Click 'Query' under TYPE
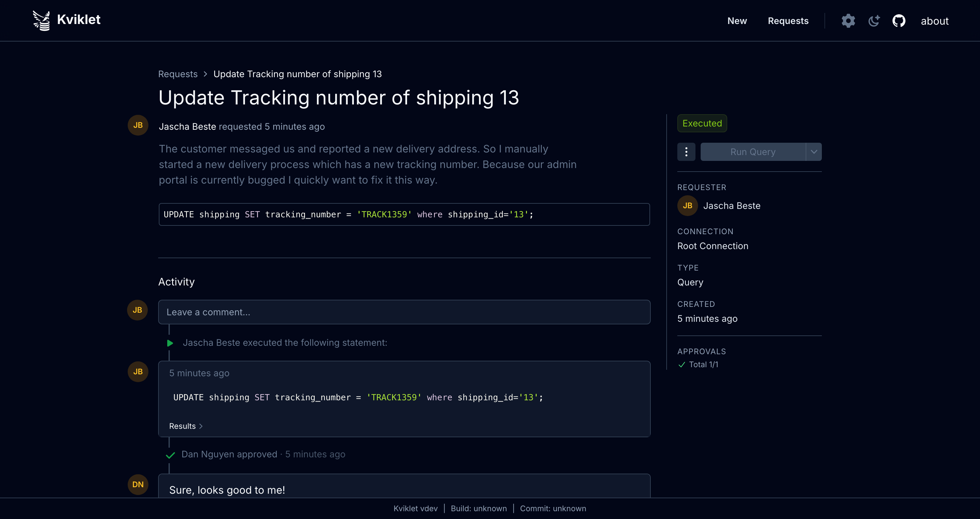980x519 pixels. point(690,282)
